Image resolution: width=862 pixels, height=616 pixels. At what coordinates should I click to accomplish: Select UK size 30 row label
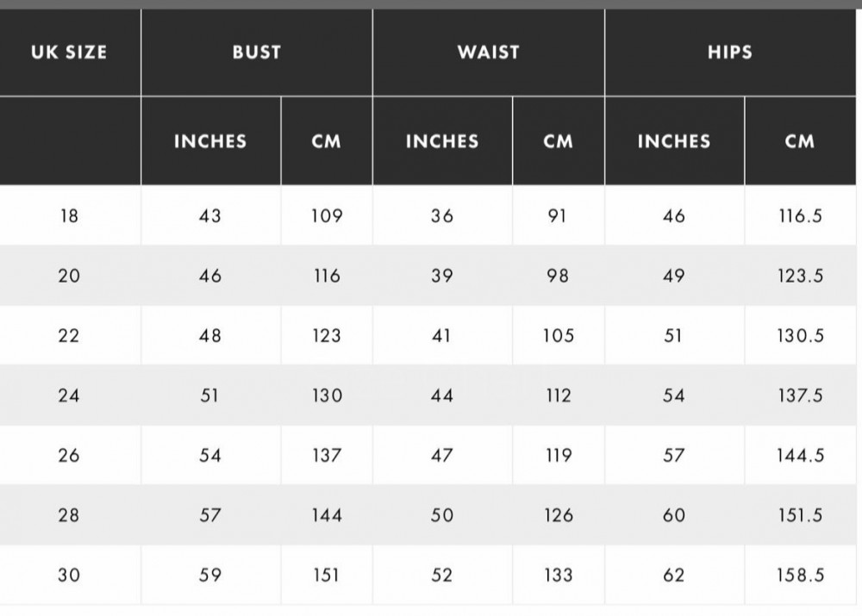(69, 575)
